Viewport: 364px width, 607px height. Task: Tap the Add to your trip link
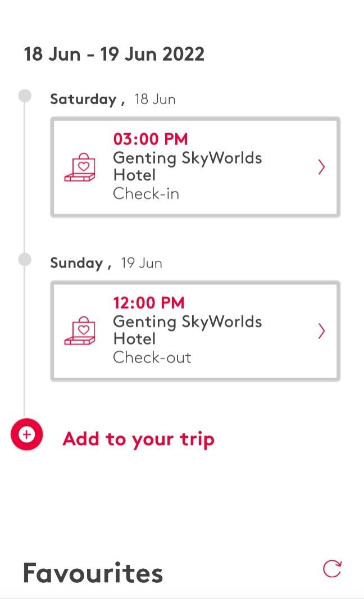(x=138, y=439)
